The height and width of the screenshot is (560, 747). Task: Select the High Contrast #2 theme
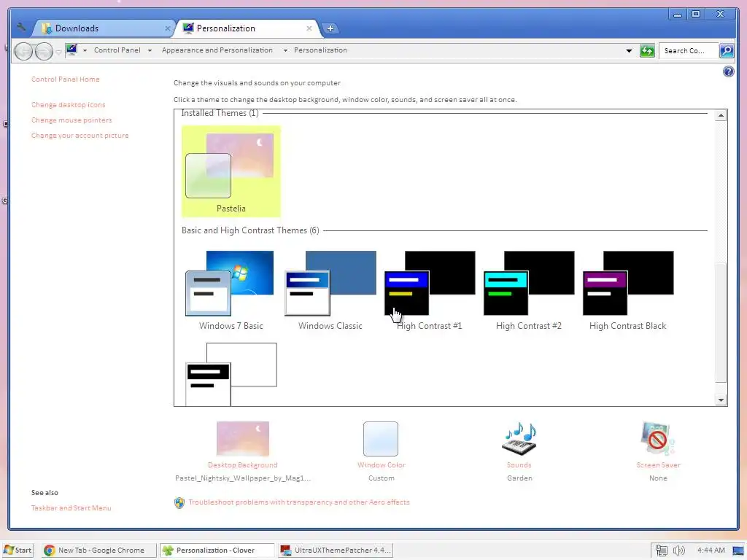point(528,290)
